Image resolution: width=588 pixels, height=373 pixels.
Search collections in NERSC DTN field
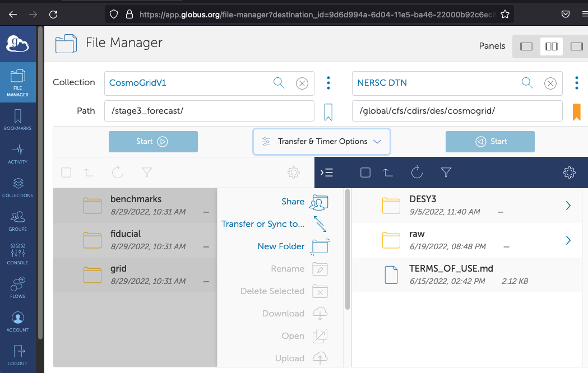(x=527, y=83)
